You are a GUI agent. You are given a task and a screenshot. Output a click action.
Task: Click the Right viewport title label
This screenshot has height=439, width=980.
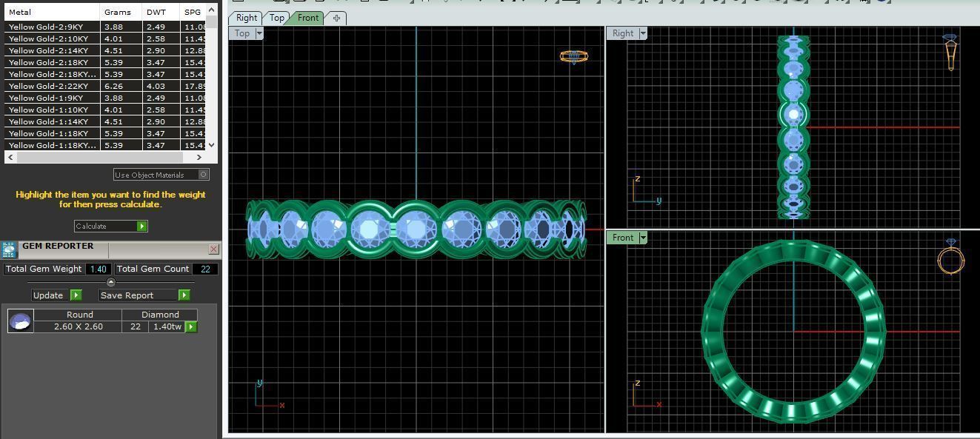[623, 33]
